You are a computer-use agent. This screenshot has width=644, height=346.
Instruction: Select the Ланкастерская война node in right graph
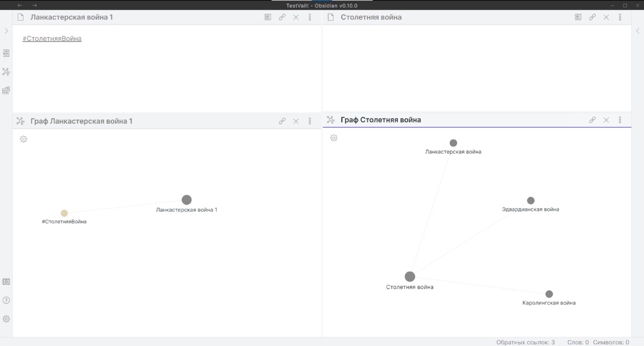point(453,143)
